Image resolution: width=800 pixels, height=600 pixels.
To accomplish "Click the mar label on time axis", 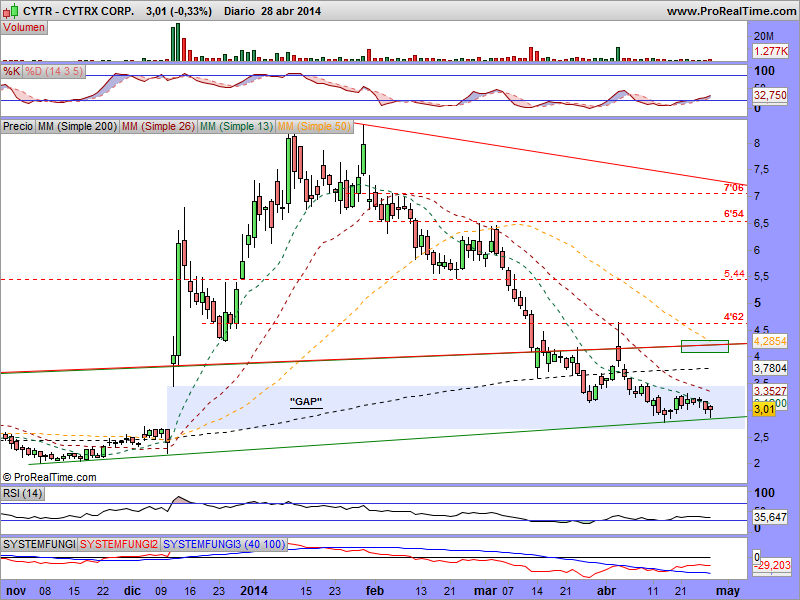I will coord(485,591).
